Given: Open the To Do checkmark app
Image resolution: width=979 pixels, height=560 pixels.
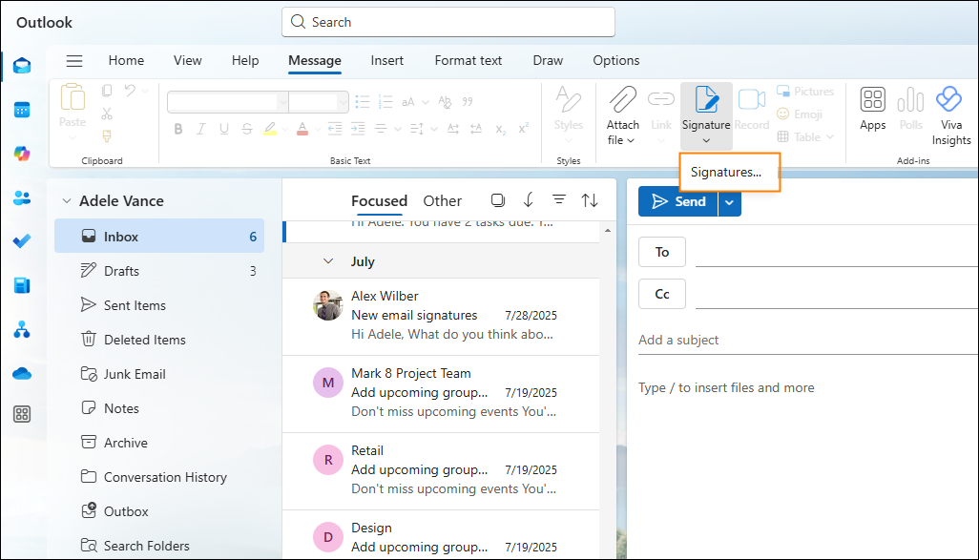Looking at the screenshot, I should [x=22, y=241].
